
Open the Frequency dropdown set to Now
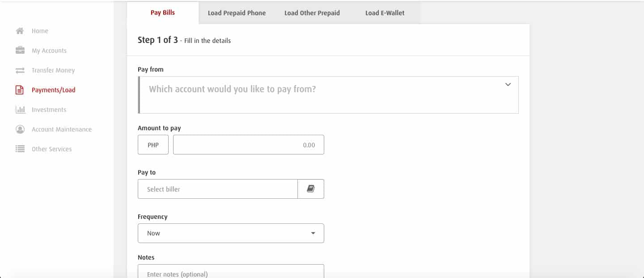pos(231,233)
